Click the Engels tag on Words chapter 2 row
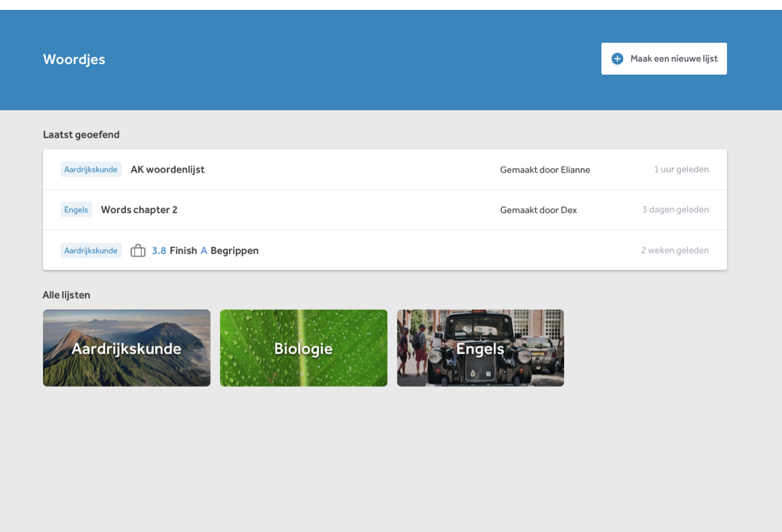782x532 pixels. (x=75, y=210)
